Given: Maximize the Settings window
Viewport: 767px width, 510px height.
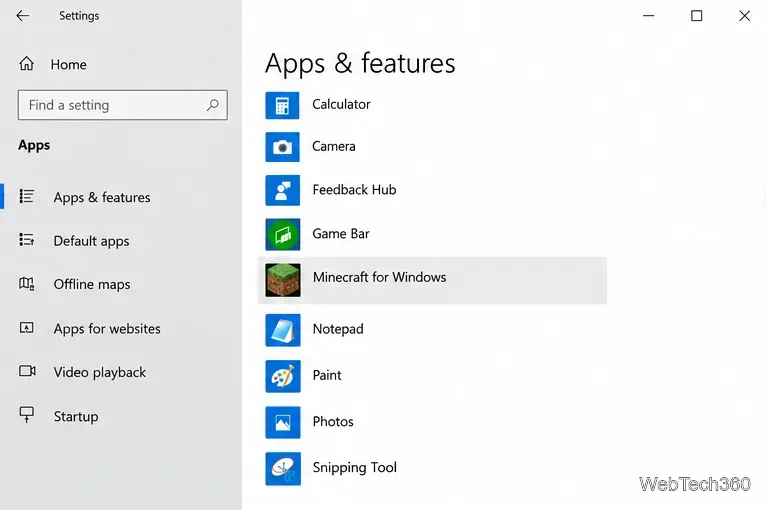Looking at the screenshot, I should pos(697,16).
